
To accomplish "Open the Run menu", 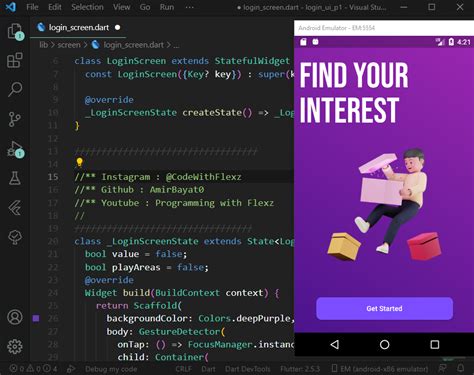I will (167, 7).
